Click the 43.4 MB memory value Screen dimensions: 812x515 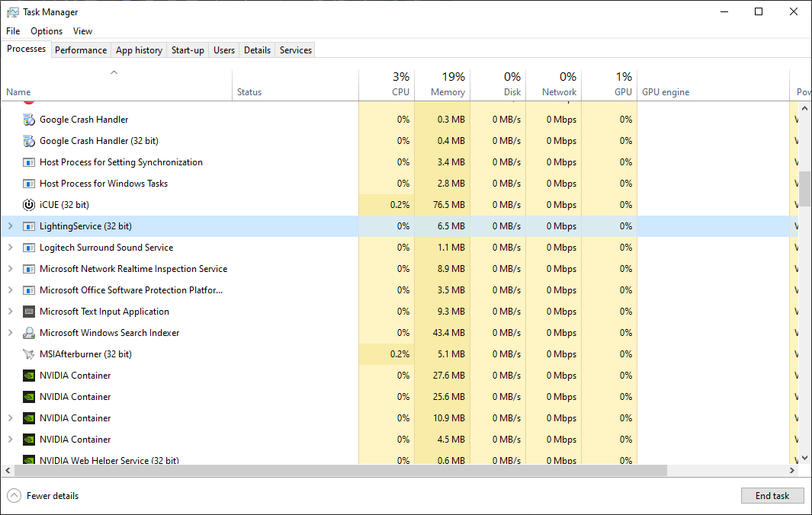tap(449, 333)
